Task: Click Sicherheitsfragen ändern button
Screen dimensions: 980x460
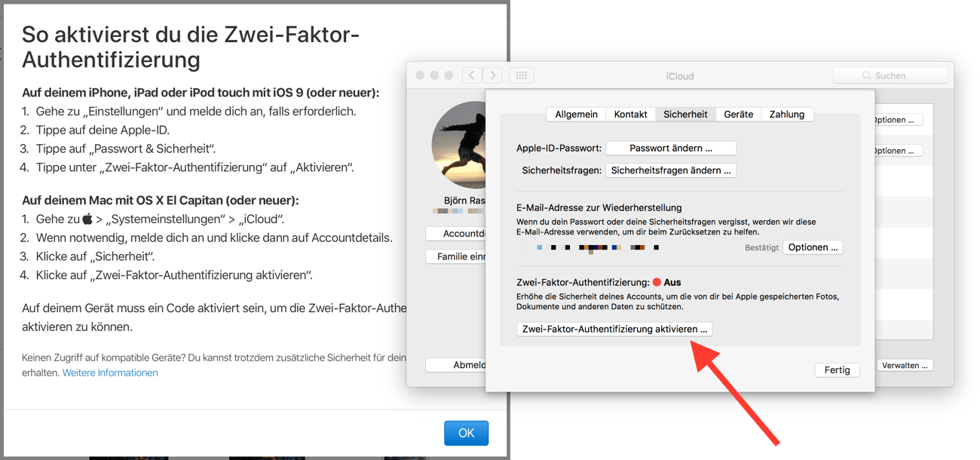Action: coord(671,170)
